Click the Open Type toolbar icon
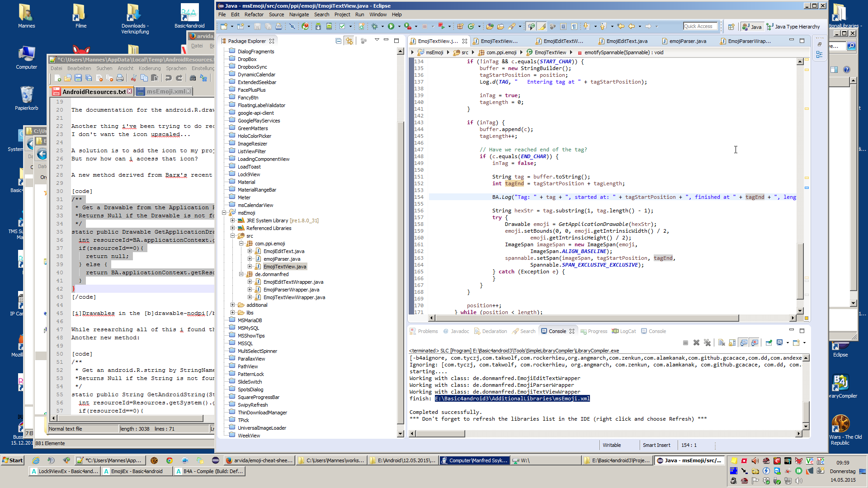 [490, 27]
